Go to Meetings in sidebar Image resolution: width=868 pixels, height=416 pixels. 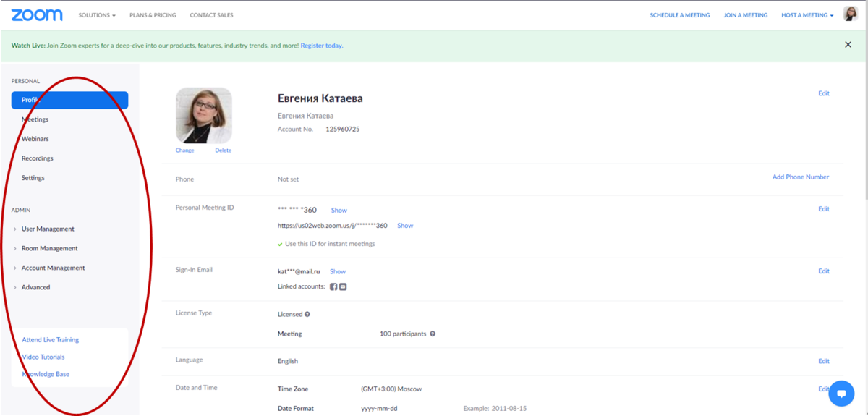(35, 119)
